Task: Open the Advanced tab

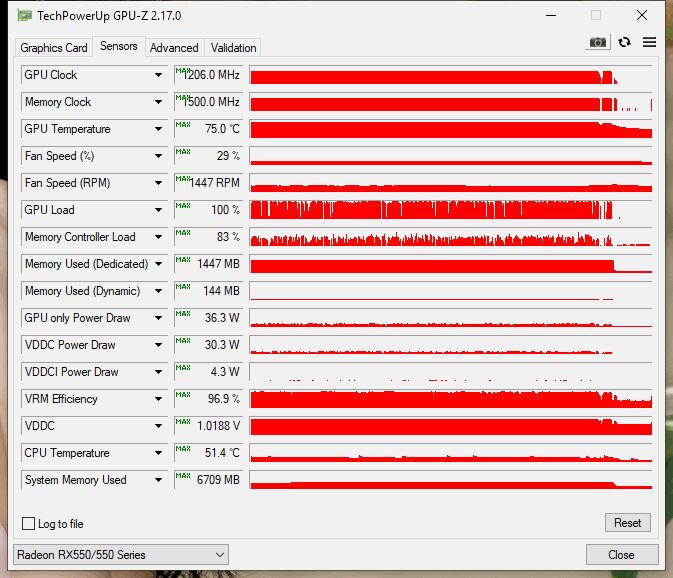Action: pyautogui.click(x=174, y=48)
